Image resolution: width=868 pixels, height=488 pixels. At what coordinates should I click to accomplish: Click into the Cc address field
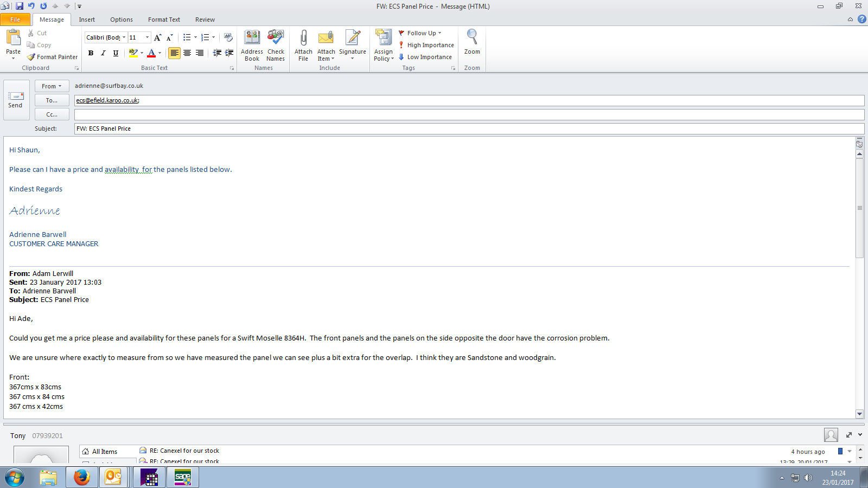pos(469,114)
